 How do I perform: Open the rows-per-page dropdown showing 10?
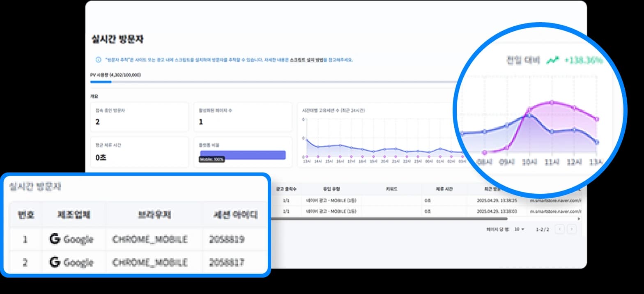pyautogui.click(x=520, y=229)
